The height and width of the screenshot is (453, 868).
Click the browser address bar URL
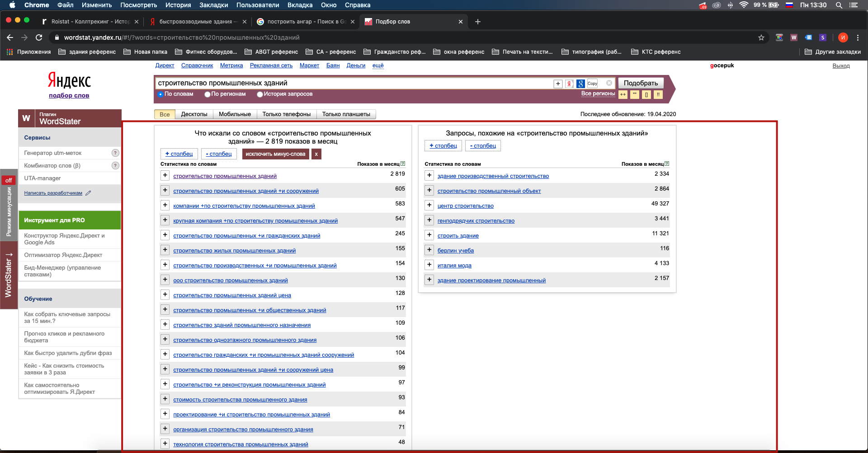point(182,37)
